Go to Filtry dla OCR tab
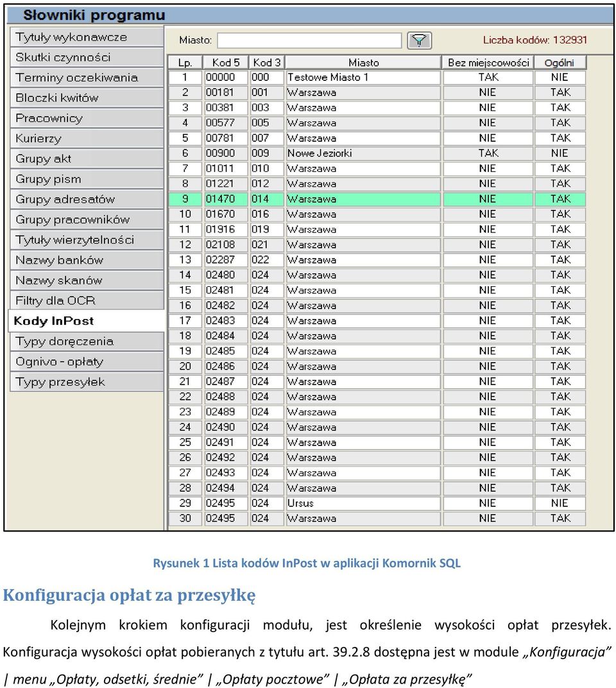 pyautogui.click(x=87, y=300)
